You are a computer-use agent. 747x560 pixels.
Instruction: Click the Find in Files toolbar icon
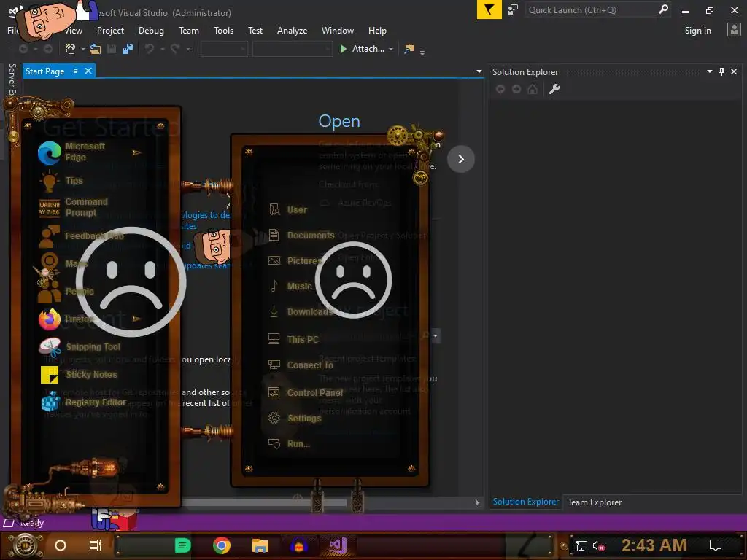(x=409, y=49)
